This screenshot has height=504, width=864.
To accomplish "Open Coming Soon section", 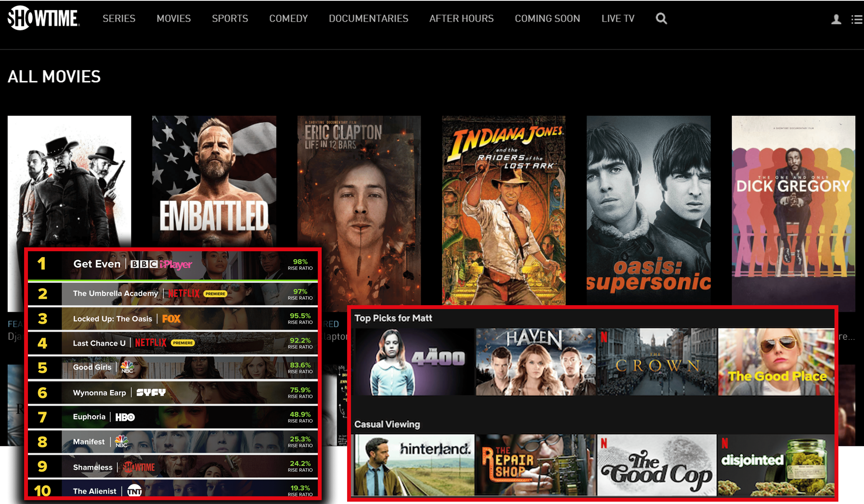I will 547,18.
